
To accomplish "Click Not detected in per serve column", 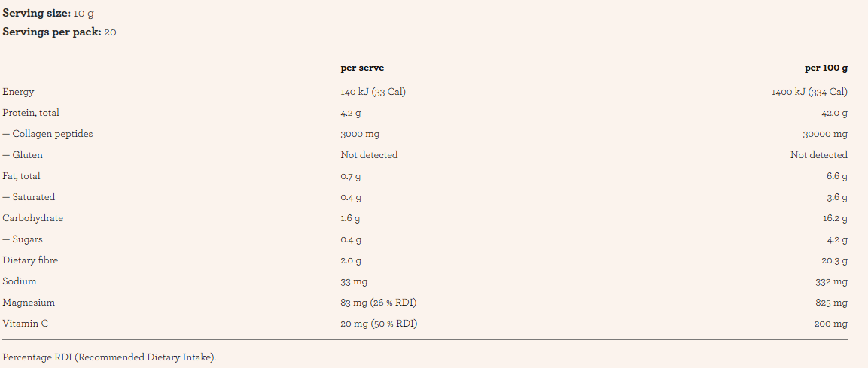I will click(x=369, y=155).
